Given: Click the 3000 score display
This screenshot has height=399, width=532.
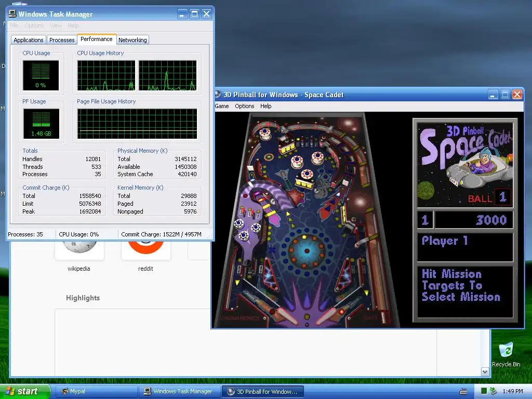Looking at the screenshot, I should pos(474,220).
